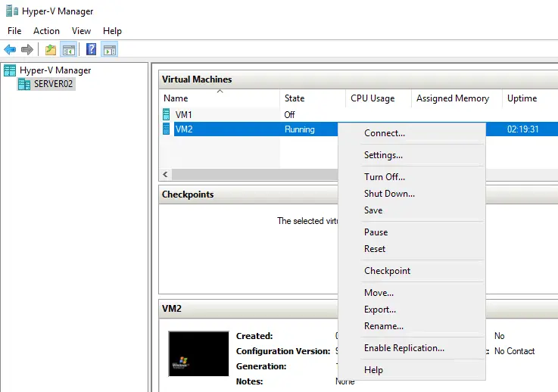Sort list by Assigned Memory column
Viewport: 558px width, 392px height.
[453, 98]
